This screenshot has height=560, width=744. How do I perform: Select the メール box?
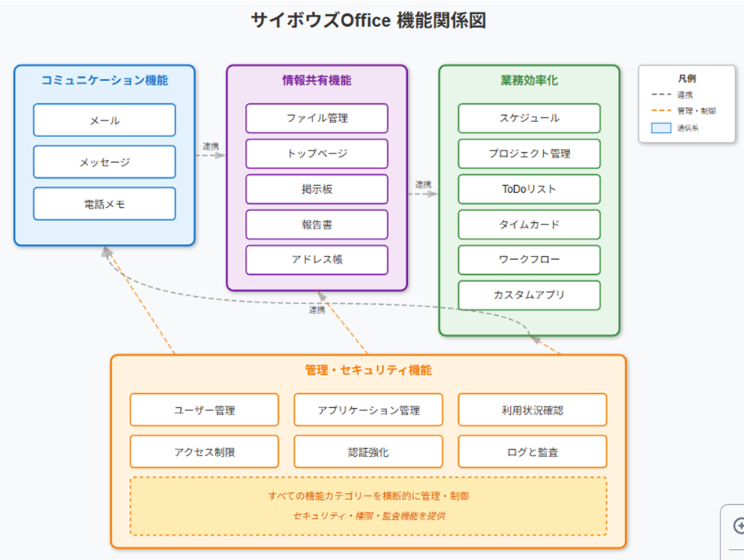click(x=104, y=121)
